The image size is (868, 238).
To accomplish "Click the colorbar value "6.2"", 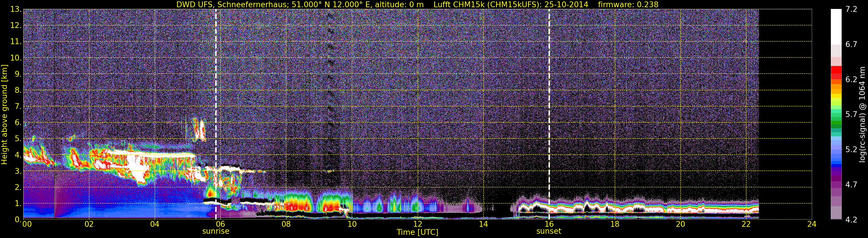I will [x=851, y=80].
